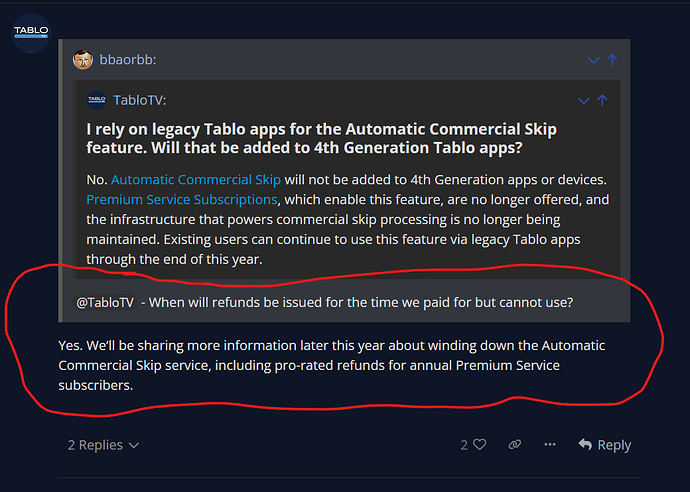
Task: Click the curved reply arrow icon
Action: (585, 444)
